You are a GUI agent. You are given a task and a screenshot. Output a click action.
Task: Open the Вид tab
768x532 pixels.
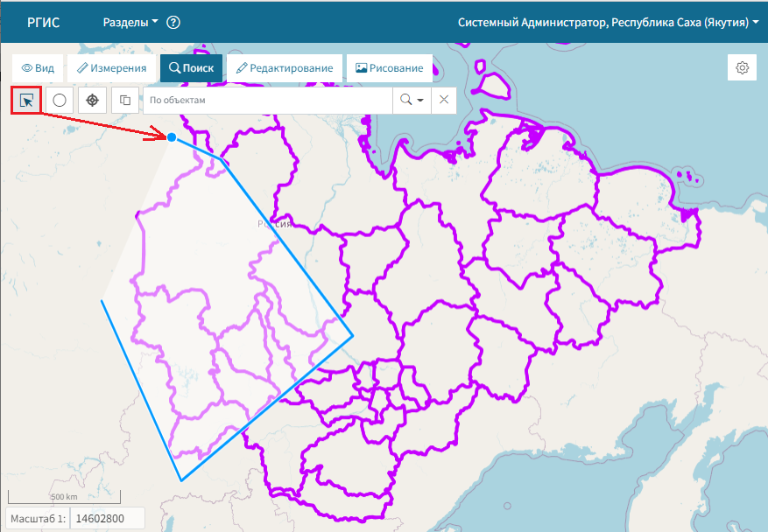[x=38, y=68]
